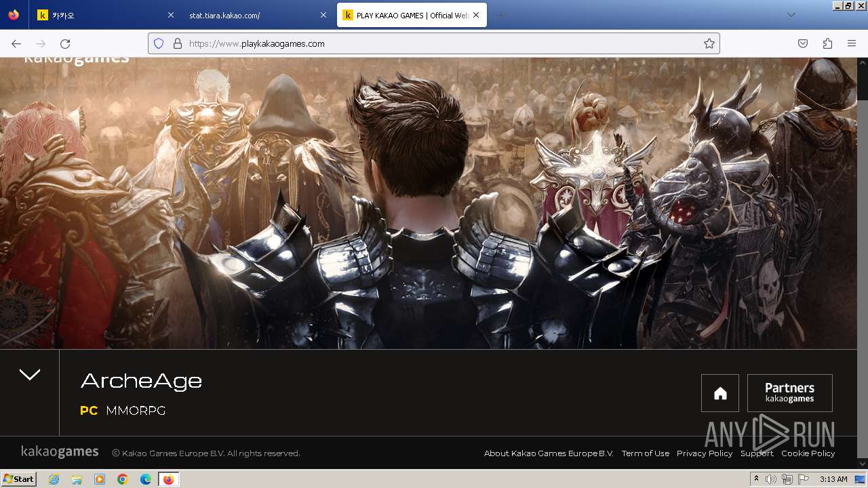Click the ArcheAge game title
Image resolution: width=868 pixels, height=488 pixels.
click(141, 381)
